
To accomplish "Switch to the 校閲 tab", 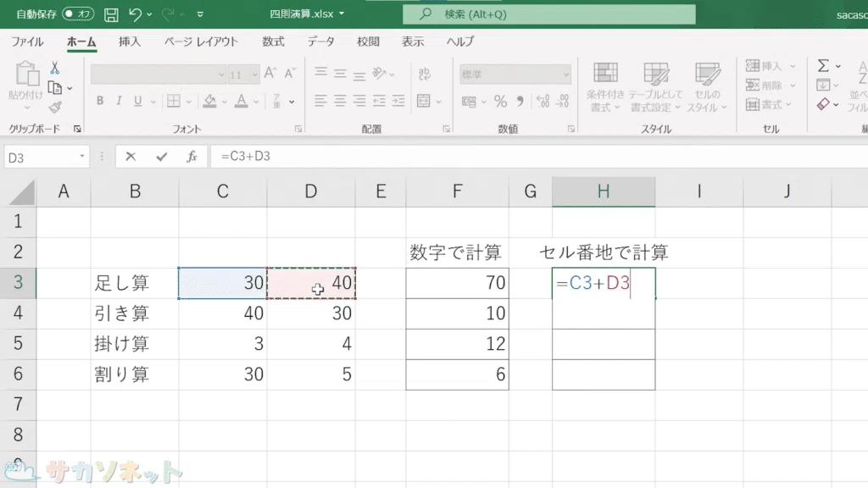I will (368, 42).
